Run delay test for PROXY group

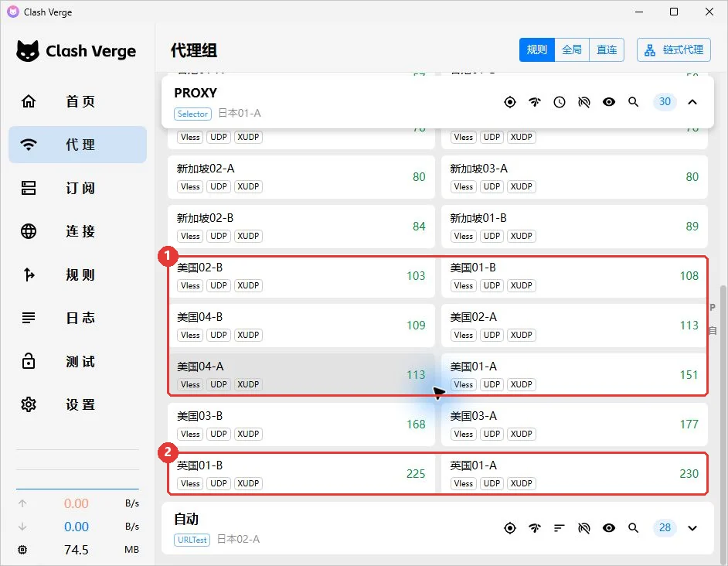(x=535, y=102)
